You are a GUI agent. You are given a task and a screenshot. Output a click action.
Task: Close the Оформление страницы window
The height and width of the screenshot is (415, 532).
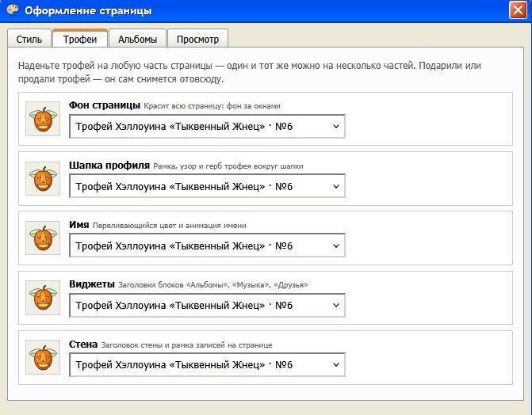point(518,10)
